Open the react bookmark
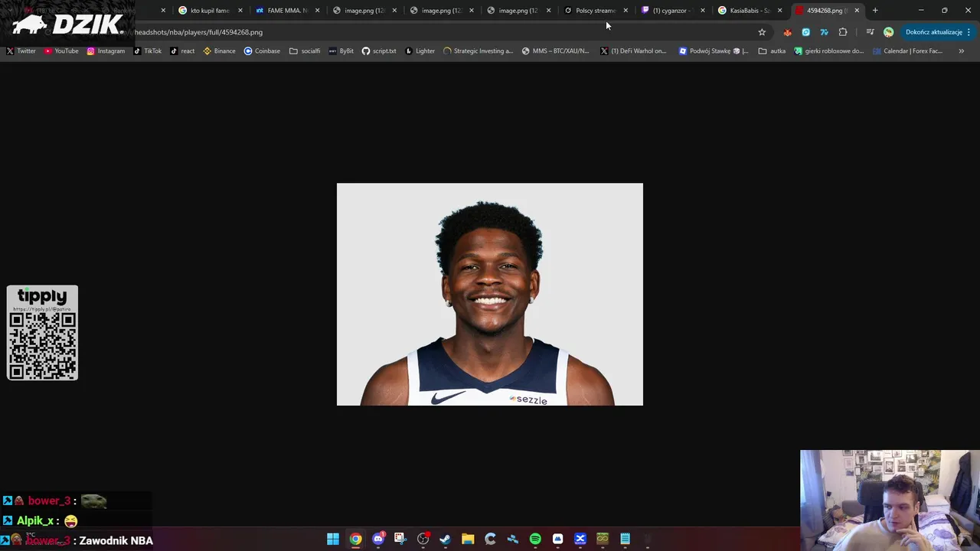 [x=182, y=51]
